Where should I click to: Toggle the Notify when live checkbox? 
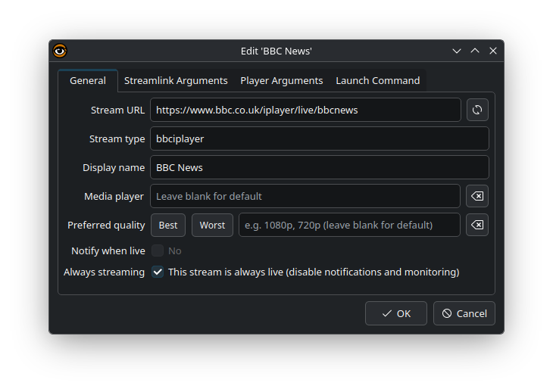[x=158, y=250]
